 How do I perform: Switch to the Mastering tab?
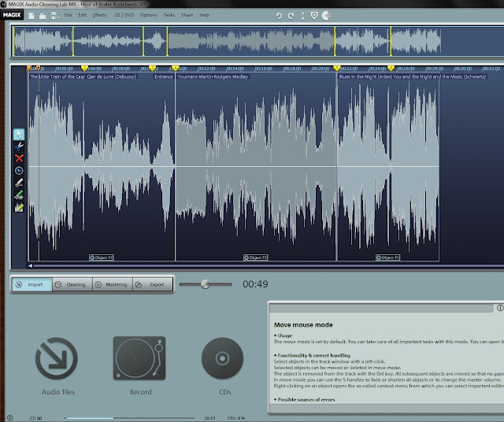(113, 284)
